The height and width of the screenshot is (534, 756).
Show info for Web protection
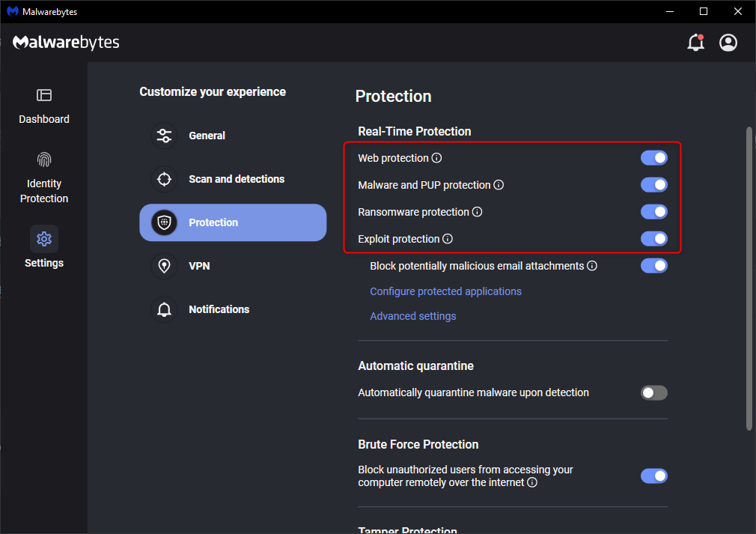click(436, 158)
